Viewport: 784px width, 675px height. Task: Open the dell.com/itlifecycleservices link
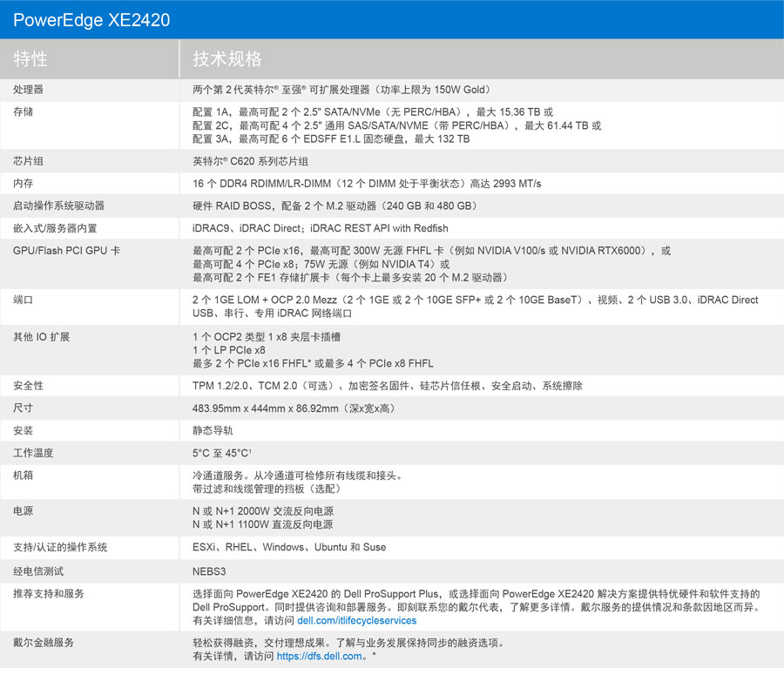coord(356,620)
